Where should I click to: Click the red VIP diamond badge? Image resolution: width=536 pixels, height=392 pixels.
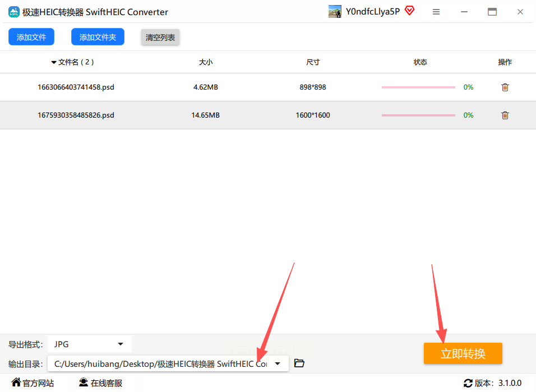point(409,11)
